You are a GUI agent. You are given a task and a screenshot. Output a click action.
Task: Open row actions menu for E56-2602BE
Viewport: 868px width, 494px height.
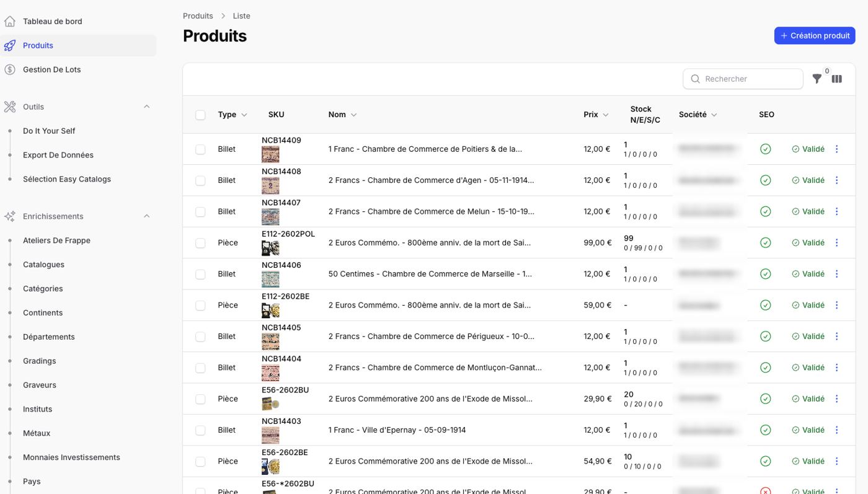pyautogui.click(x=837, y=461)
